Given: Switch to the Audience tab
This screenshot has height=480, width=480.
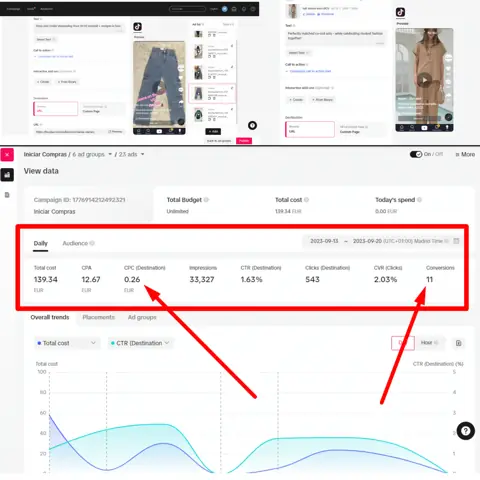Looking at the screenshot, I should pyautogui.click(x=75, y=243).
